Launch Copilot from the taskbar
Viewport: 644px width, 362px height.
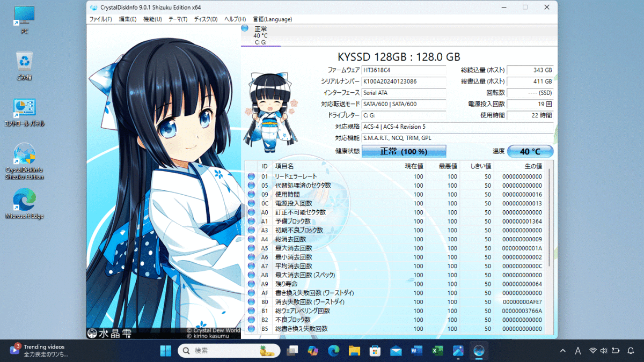313,351
